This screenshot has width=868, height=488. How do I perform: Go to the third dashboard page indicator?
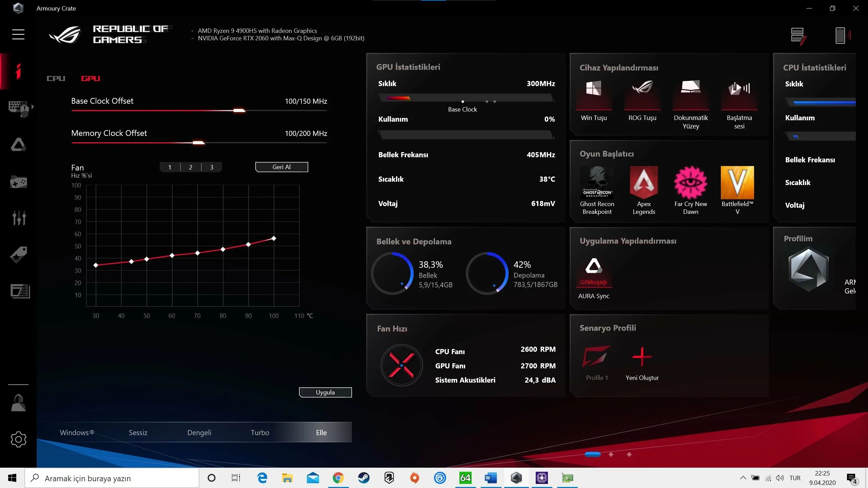coord(629,454)
